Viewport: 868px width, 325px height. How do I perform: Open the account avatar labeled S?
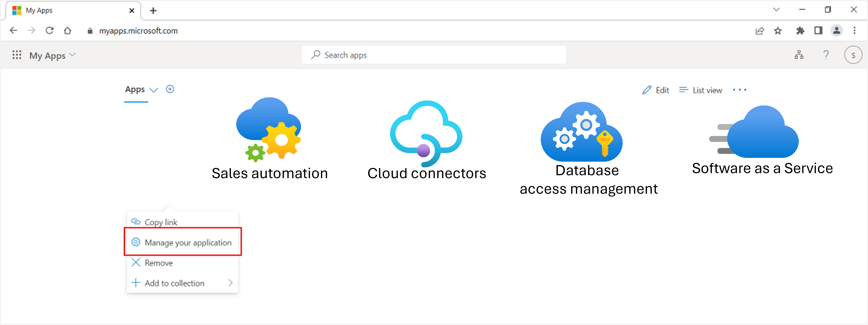point(853,55)
